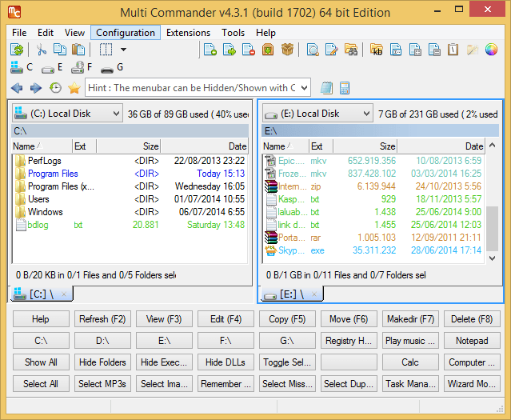This screenshot has width=511, height=420.
Task: Click the Makedir (F7) button
Action: pos(410,319)
